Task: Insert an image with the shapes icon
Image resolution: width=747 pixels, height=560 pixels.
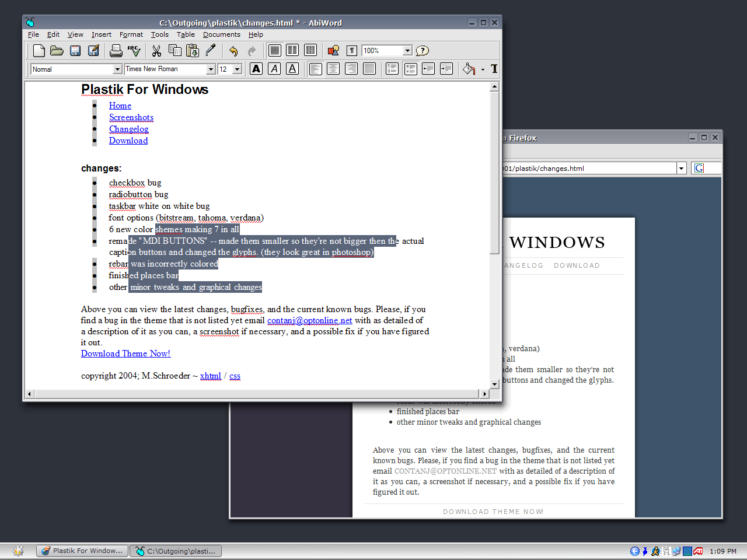Action: tap(333, 51)
